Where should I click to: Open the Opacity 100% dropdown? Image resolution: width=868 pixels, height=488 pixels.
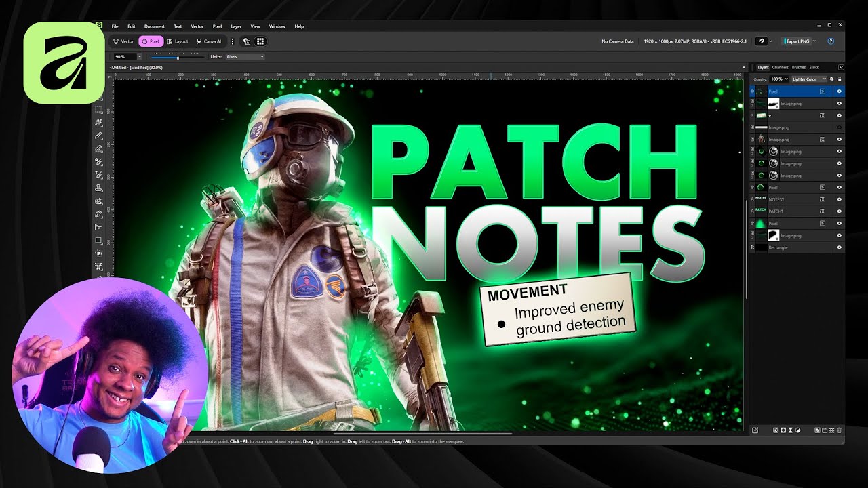(786, 79)
